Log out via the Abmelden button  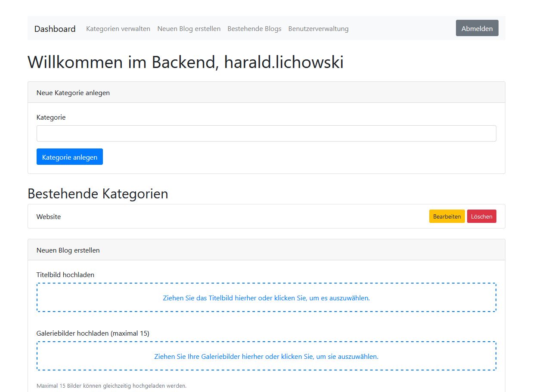pos(477,28)
